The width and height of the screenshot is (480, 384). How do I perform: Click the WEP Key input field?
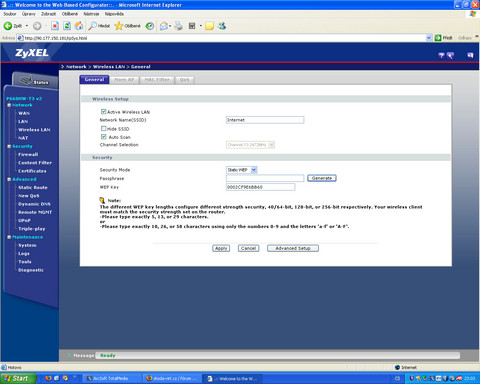point(260,187)
